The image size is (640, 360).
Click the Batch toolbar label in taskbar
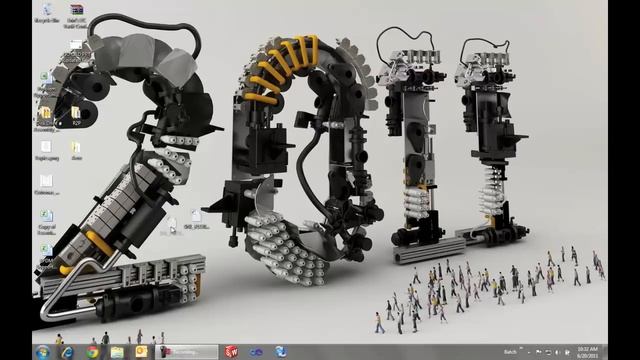click(510, 352)
